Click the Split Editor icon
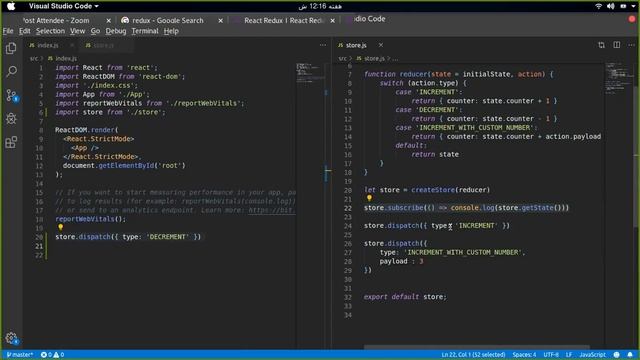This screenshot has width=640, height=360. [x=616, y=45]
